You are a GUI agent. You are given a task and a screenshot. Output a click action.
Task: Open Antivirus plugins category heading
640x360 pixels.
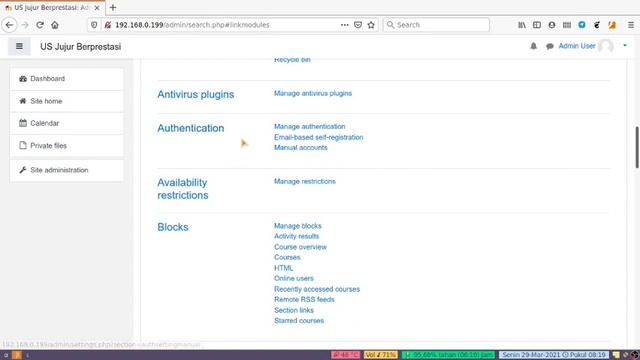point(196,94)
